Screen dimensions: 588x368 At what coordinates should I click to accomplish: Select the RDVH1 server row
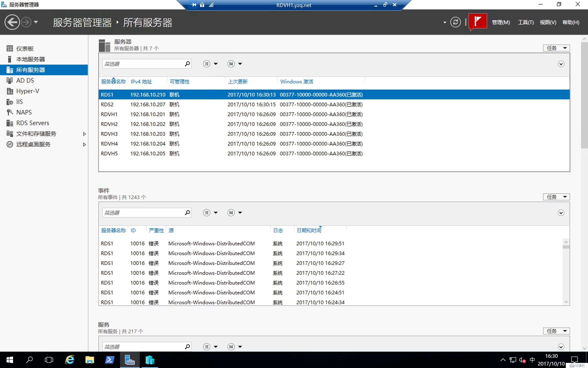pos(334,114)
